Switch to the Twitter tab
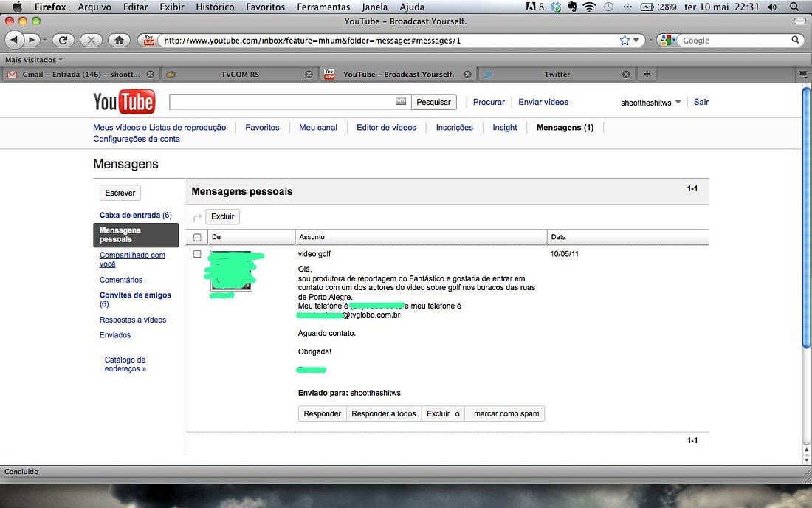Viewport: 812px width, 508px height. pos(557,74)
